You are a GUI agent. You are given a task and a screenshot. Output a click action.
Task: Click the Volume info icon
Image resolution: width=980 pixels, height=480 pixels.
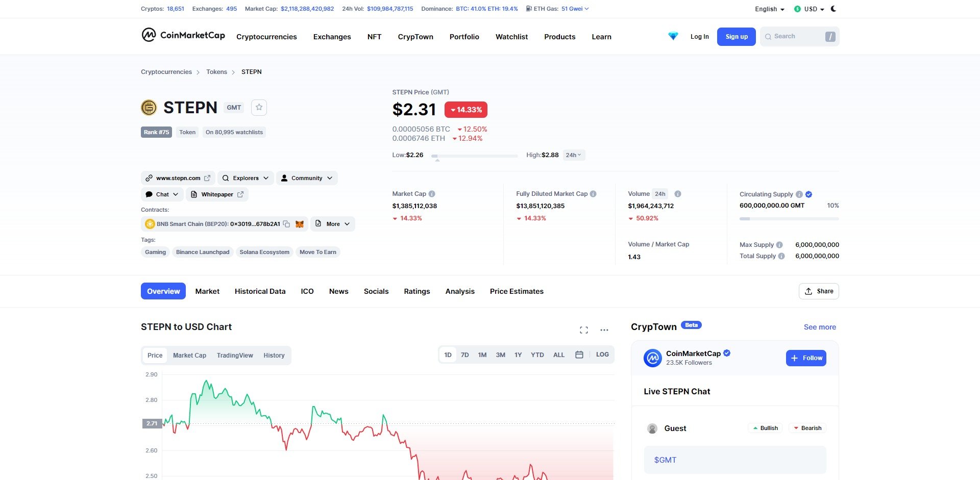click(x=678, y=194)
